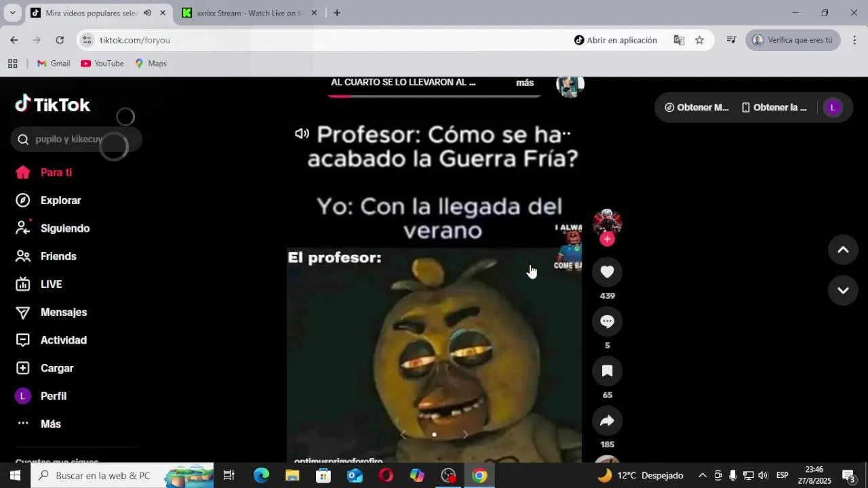This screenshot has height=488, width=868.
Task: Show previous carousel image with left arrow
Action: click(x=403, y=434)
